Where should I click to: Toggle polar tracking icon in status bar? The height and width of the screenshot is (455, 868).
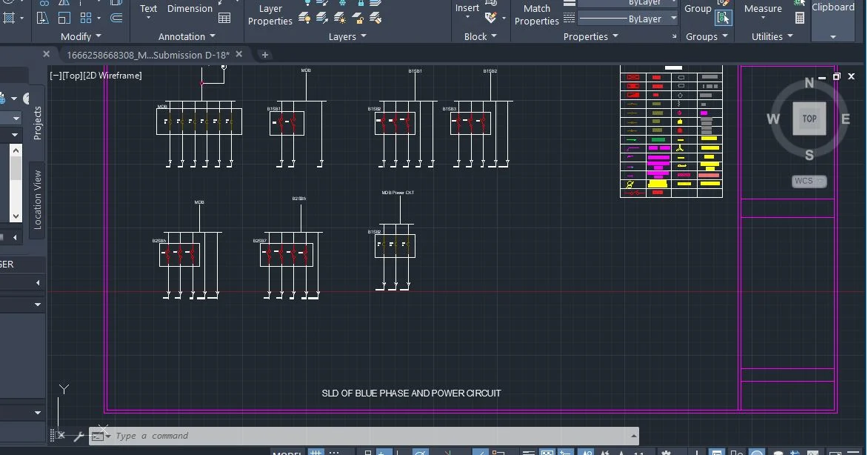[x=420, y=452]
